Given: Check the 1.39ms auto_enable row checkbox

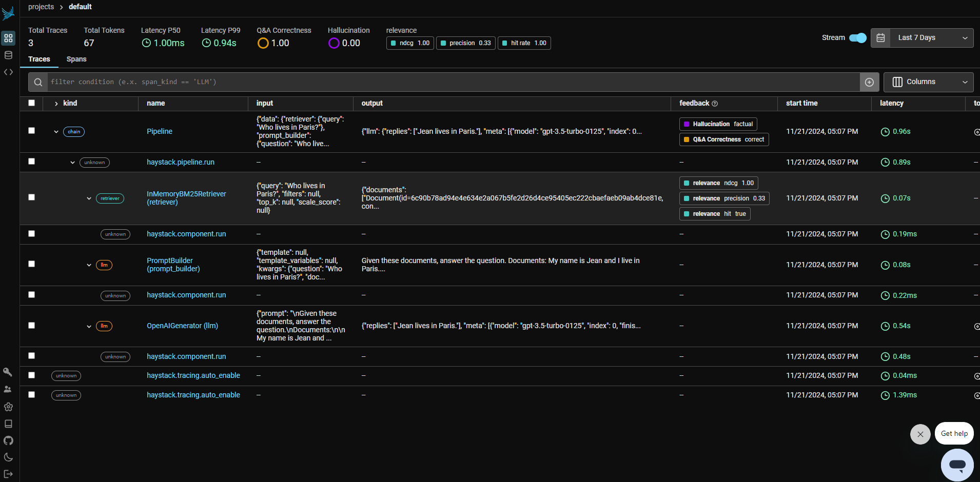Looking at the screenshot, I should point(32,395).
